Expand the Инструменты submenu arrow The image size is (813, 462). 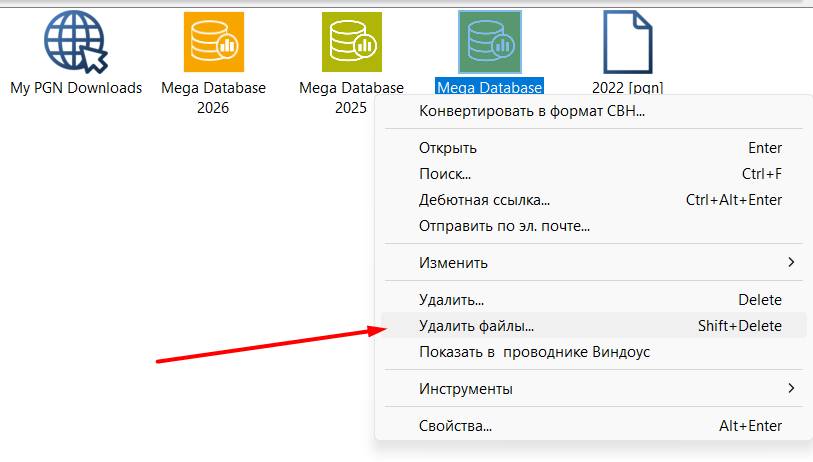(791, 388)
